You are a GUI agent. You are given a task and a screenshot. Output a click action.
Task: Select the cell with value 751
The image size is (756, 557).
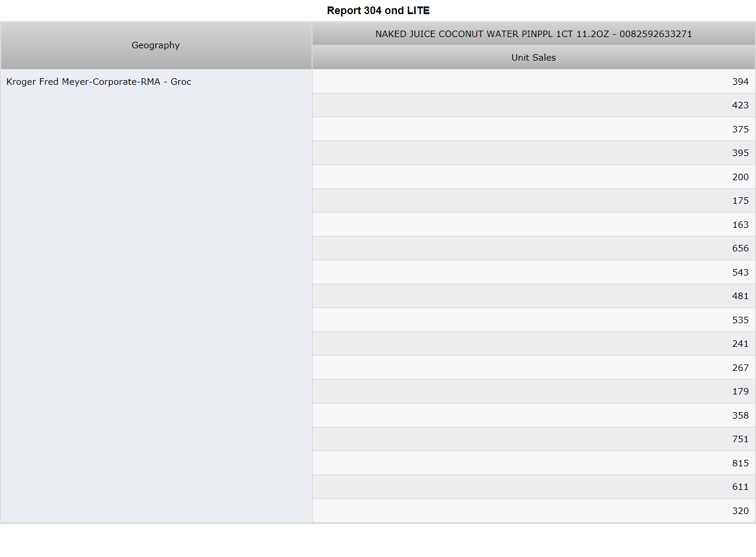point(533,439)
